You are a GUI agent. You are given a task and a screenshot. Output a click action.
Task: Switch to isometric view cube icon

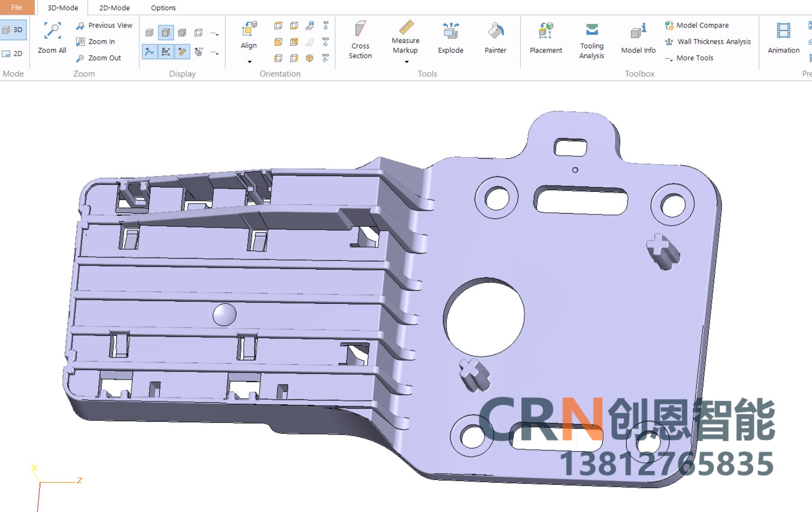point(309,58)
